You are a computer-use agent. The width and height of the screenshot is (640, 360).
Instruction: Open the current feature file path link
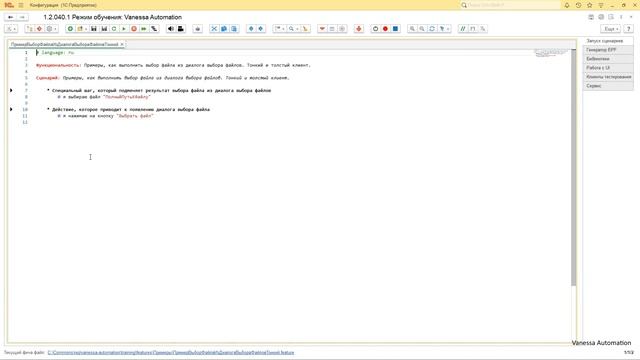pyautogui.click(x=171, y=352)
